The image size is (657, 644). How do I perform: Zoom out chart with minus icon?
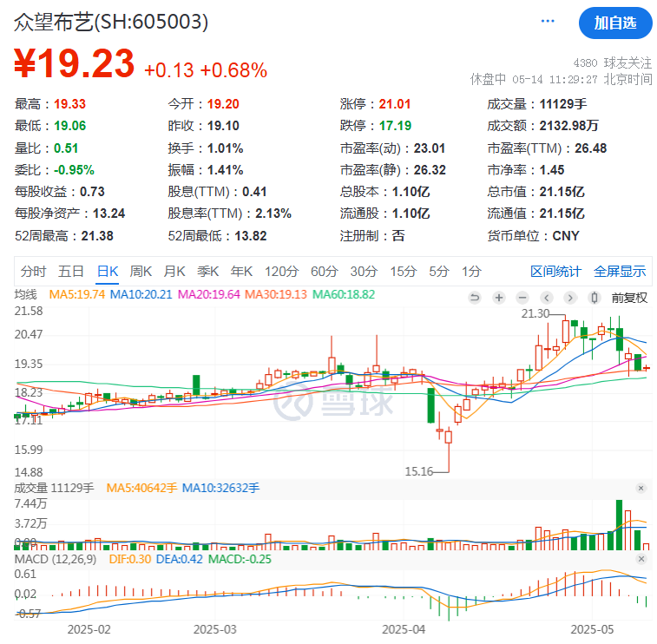coord(522,298)
